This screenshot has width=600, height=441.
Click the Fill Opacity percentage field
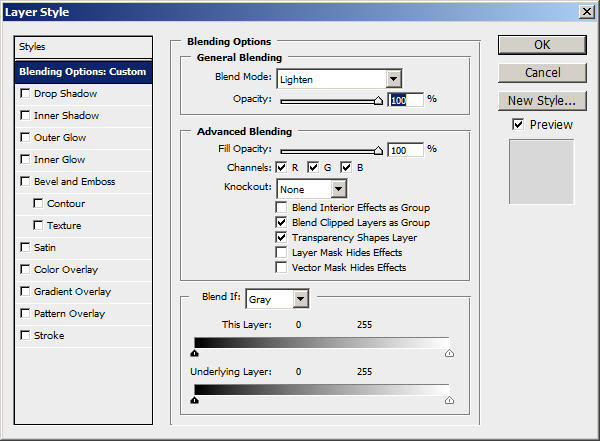point(406,150)
